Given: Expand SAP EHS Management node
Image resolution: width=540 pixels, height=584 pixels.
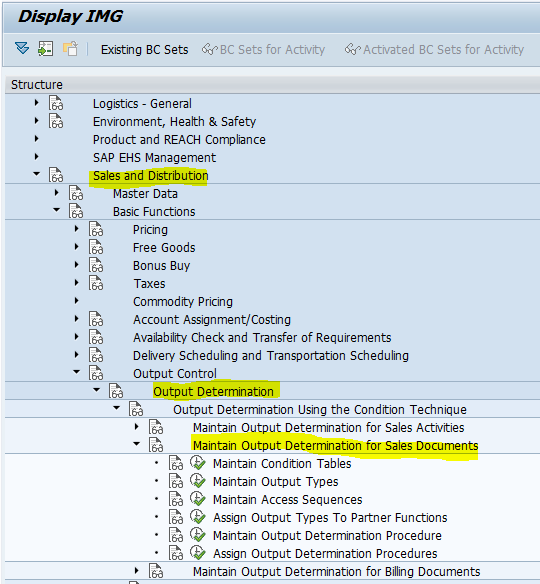Looking at the screenshot, I should click(x=36, y=156).
